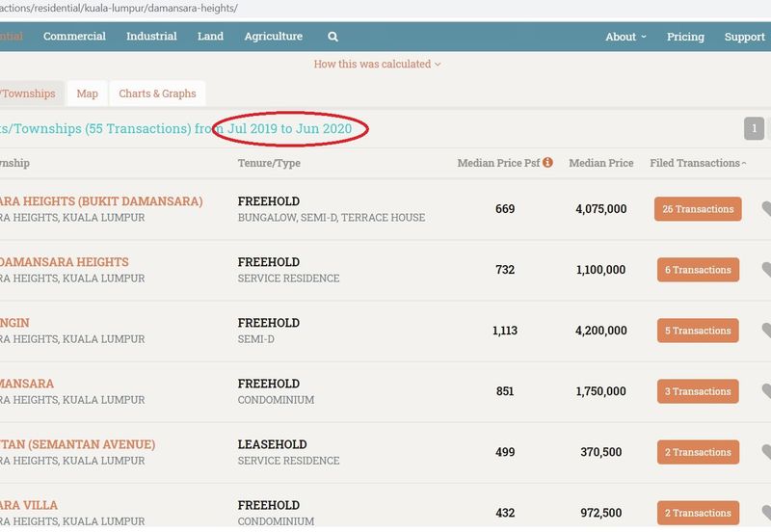Go to Commercial in navigation bar
771x532 pixels.
coord(74,37)
